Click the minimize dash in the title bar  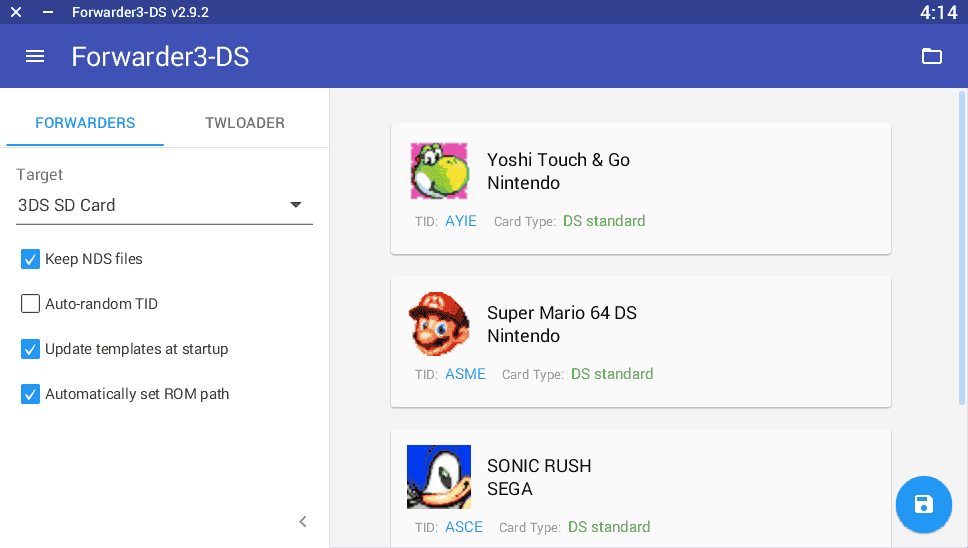click(47, 12)
